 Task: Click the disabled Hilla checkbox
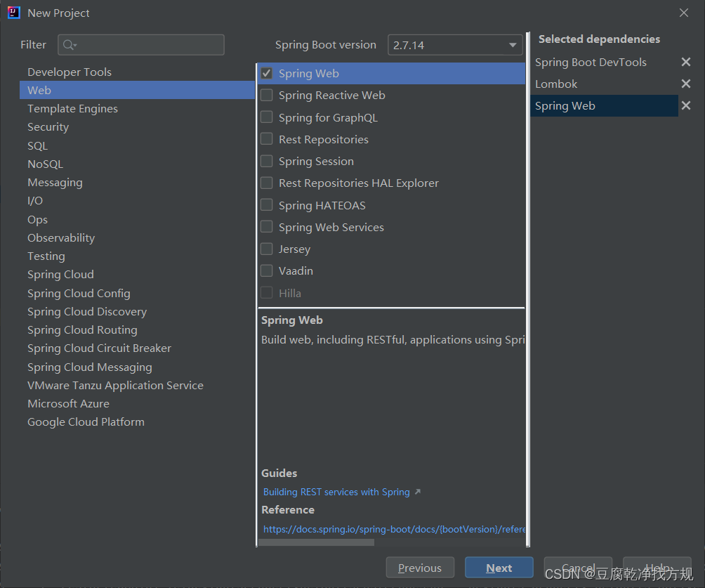click(267, 293)
